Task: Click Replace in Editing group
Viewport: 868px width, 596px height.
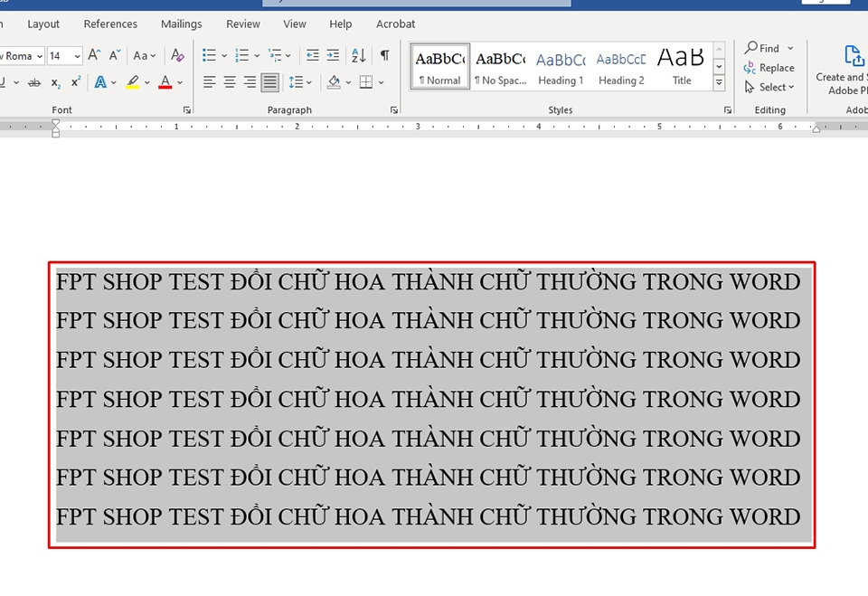Action: pyautogui.click(x=769, y=68)
